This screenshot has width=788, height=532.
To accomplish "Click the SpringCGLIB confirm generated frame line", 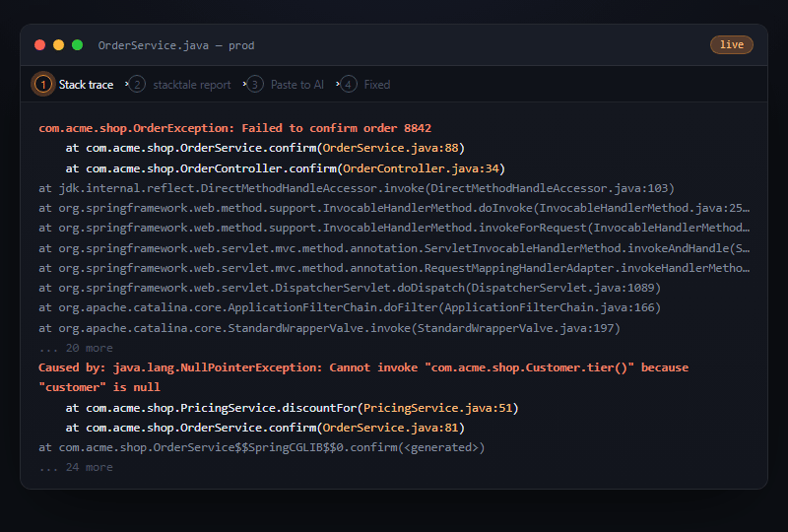I will click(x=261, y=447).
